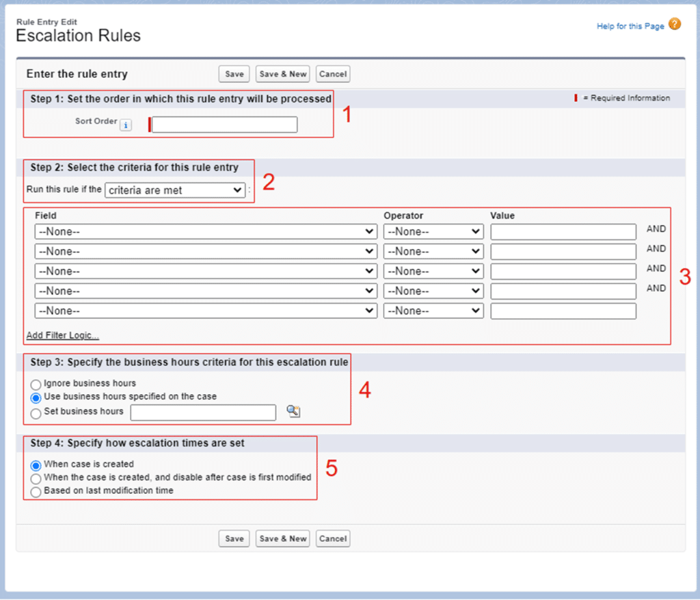This screenshot has height=600, width=700.
Task: Click the orange help question mark icon
Action: point(675,25)
